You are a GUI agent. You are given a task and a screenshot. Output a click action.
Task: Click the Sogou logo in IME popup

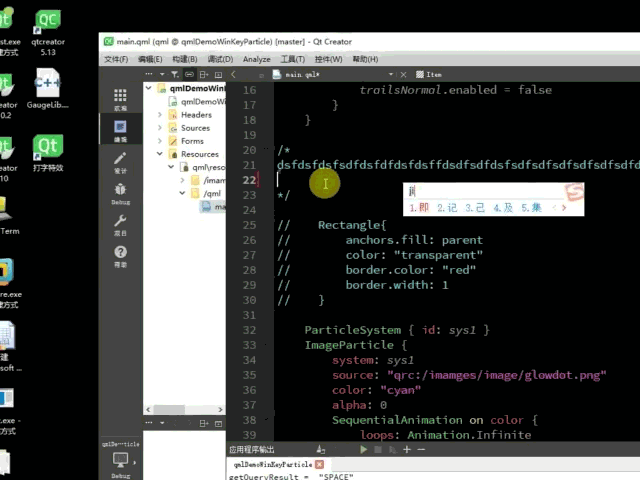click(x=574, y=192)
